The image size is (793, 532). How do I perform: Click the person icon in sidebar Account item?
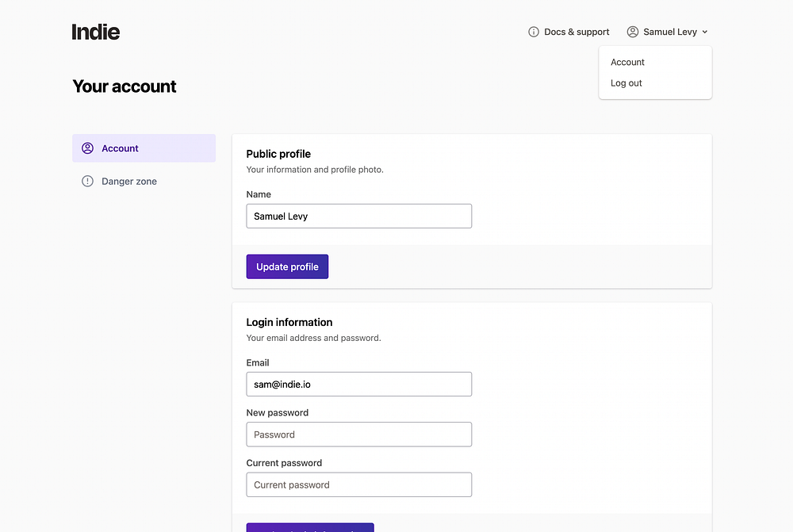point(87,148)
